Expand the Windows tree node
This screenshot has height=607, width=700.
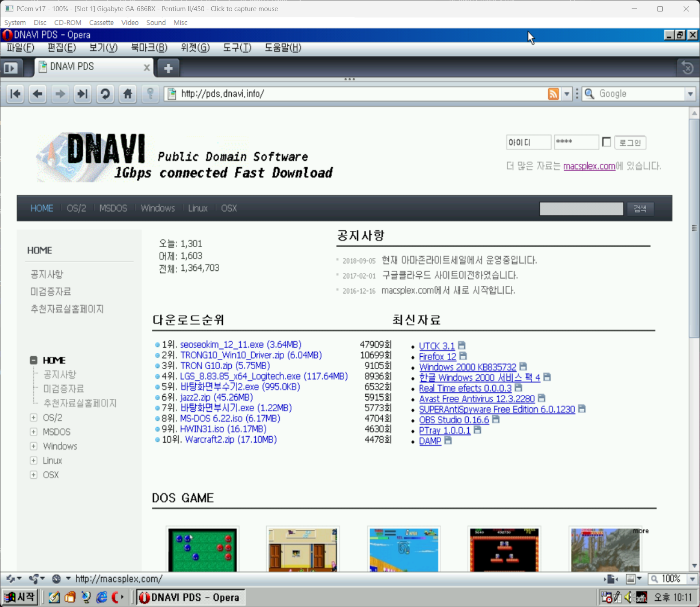(x=34, y=446)
